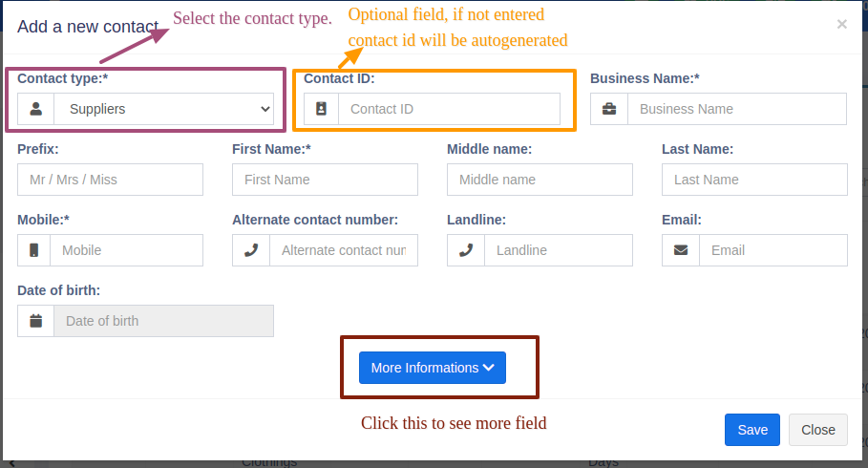The image size is (868, 468).
Task: Click the phone icon beside Alternate contact number
Action: click(251, 250)
